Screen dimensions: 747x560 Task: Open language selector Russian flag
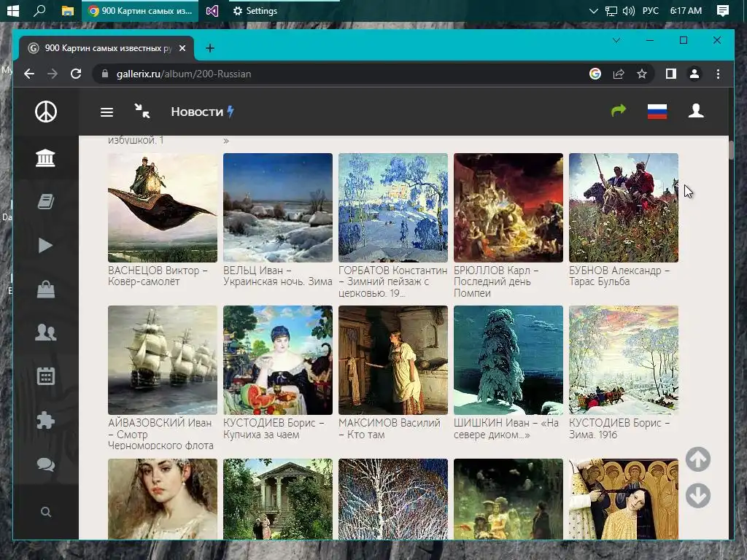657,112
